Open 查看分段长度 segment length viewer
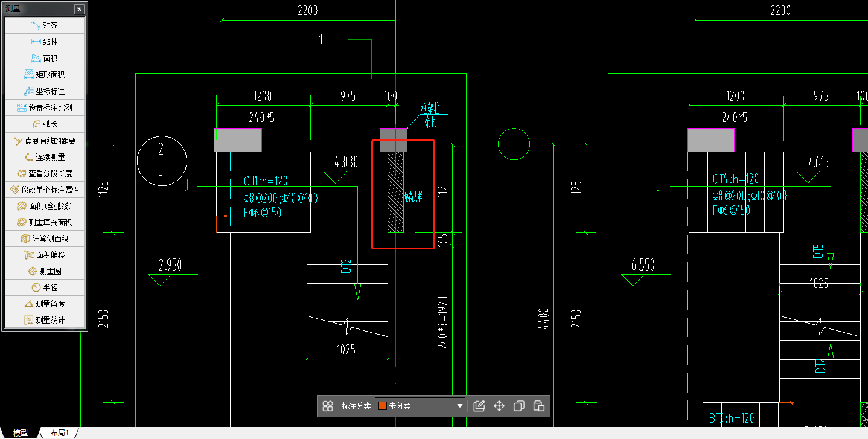Viewport: 868px width, 439px height. tap(45, 173)
